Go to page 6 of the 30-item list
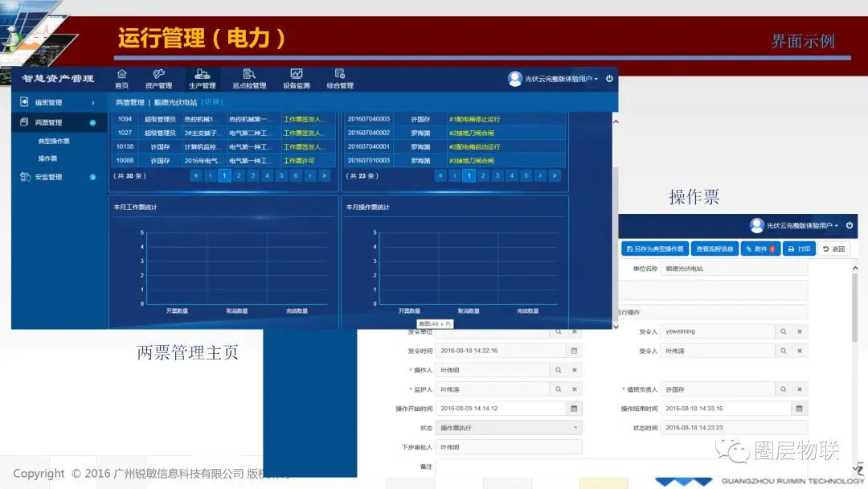Viewport: 868px width, 489px height. (296, 175)
